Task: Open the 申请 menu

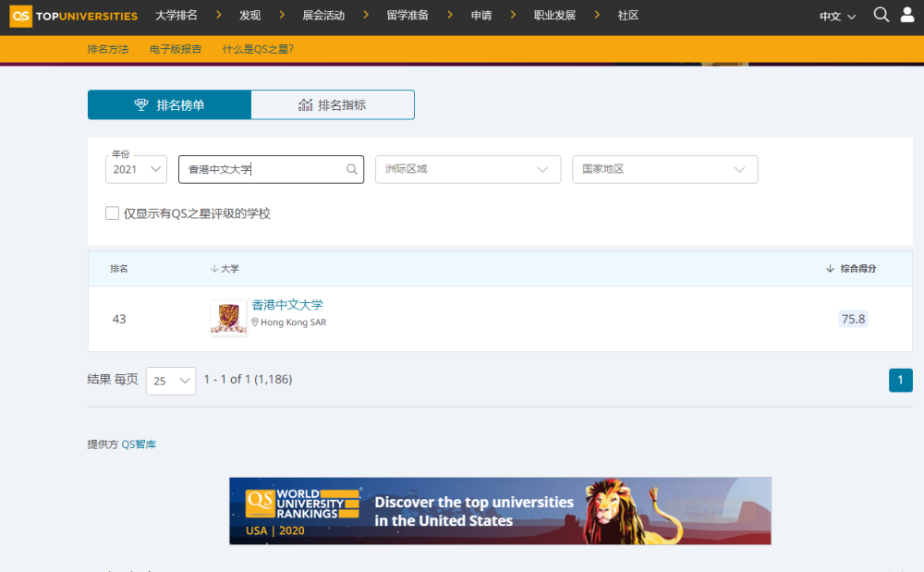Action: point(481,16)
